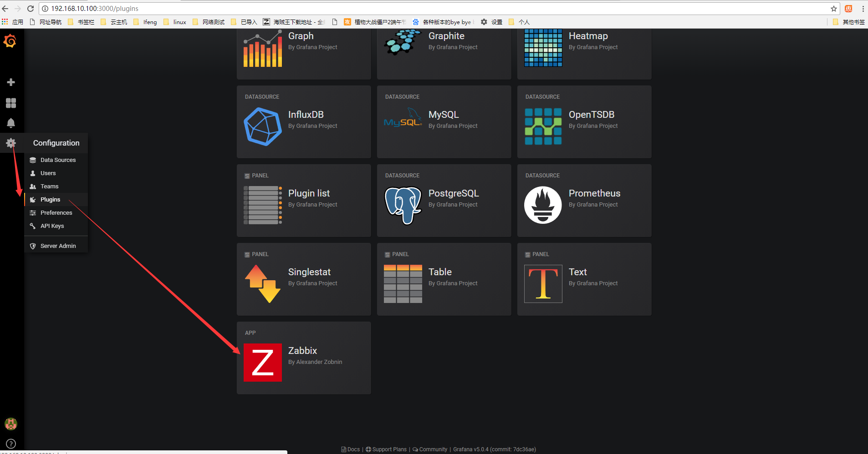The width and height of the screenshot is (868, 454).
Task: Click the PostgreSQL elephant logo
Action: 403,206
